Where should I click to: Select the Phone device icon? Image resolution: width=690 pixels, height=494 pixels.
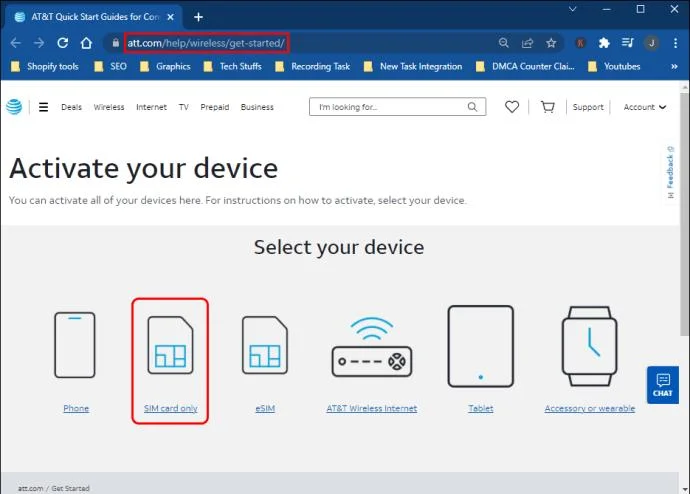point(75,345)
